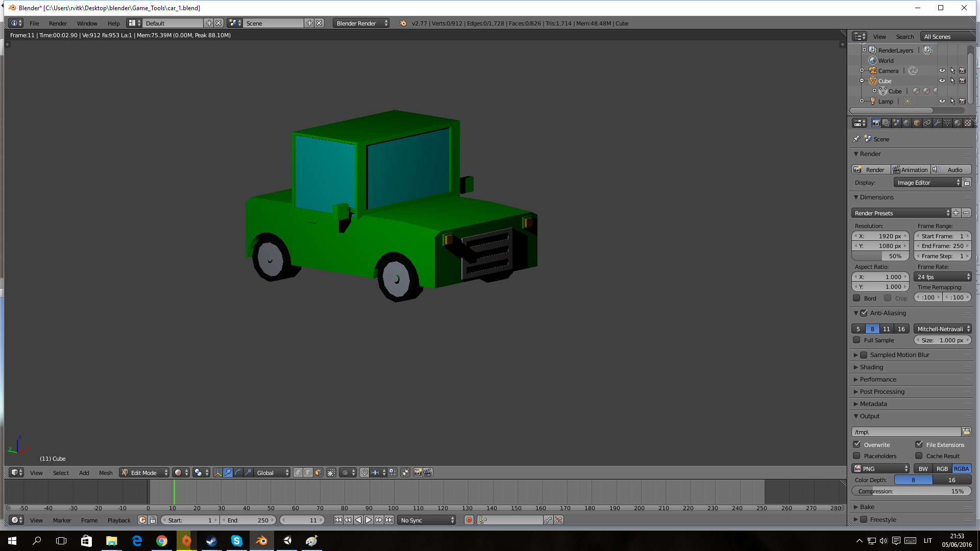The width and height of the screenshot is (980, 551).
Task: Play the animation forward
Action: pos(369,520)
